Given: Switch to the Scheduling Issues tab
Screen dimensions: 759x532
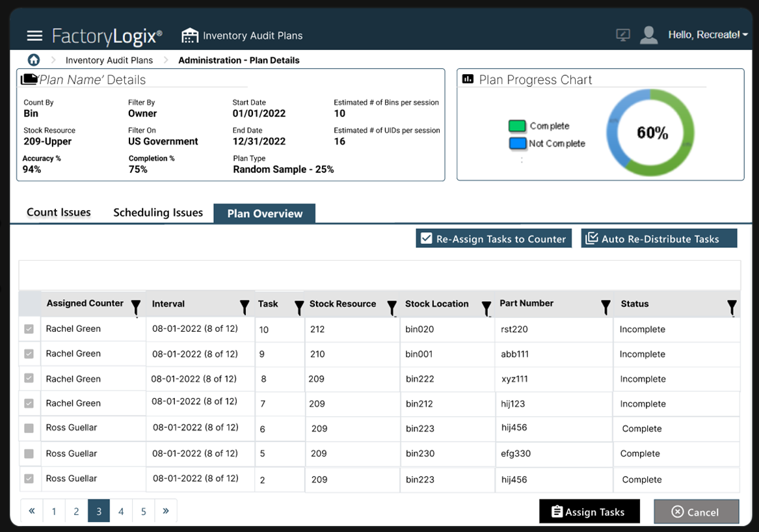Looking at the screenshot, I should (x=158, y=212).
